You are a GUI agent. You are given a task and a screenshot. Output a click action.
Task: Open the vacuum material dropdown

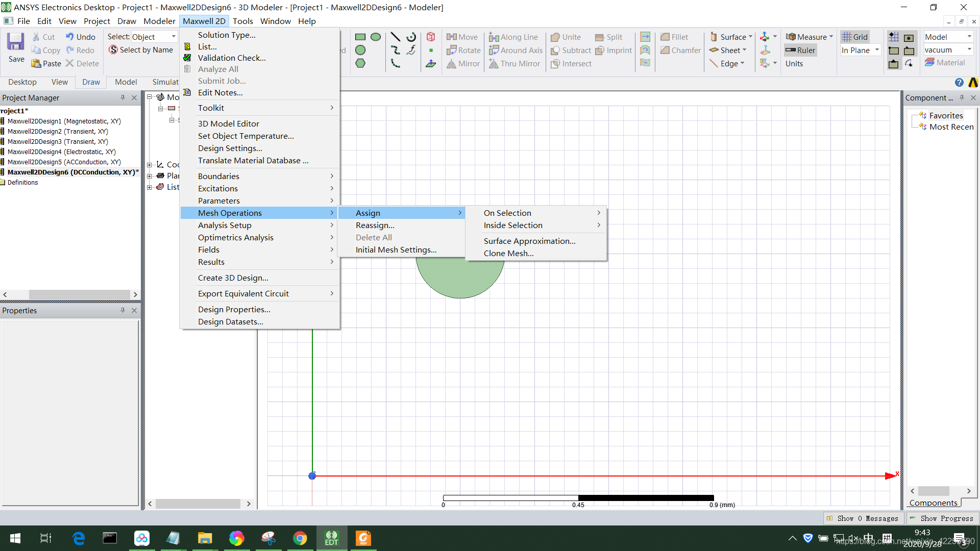[969, 50]
